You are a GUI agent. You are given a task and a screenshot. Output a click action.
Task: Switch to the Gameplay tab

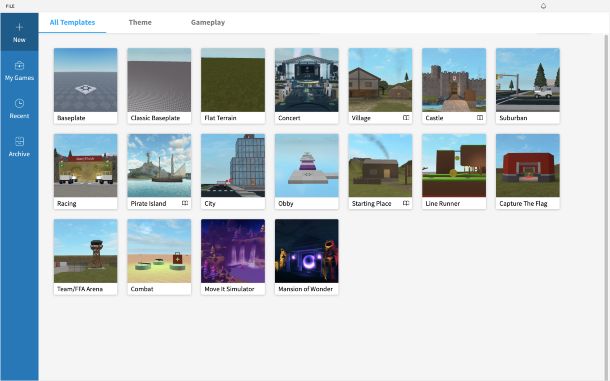coord(208,23)
